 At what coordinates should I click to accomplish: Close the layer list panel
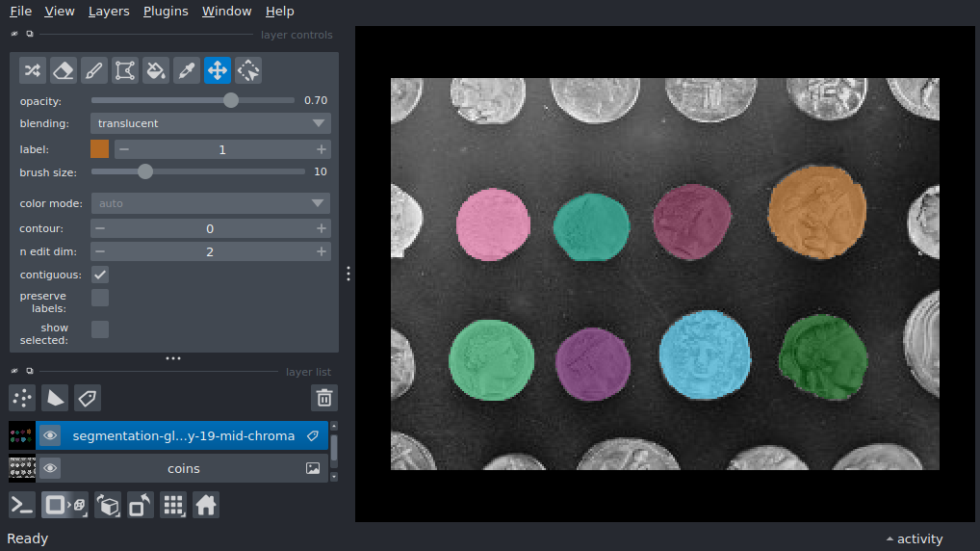click(14, 371)
